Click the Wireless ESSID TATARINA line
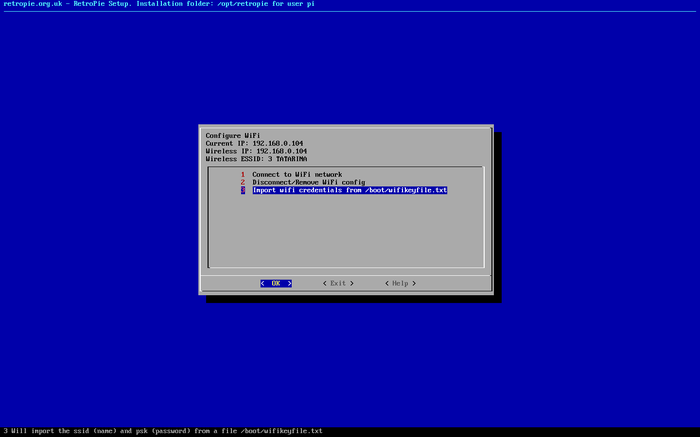The width and height of the screenshot is (700, 437). (x=256, y=159)
